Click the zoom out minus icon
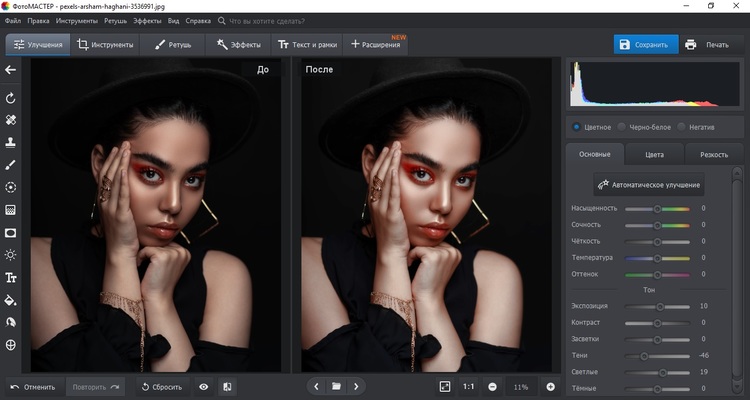Screen dimensions: 750x400 coord(493,386)
